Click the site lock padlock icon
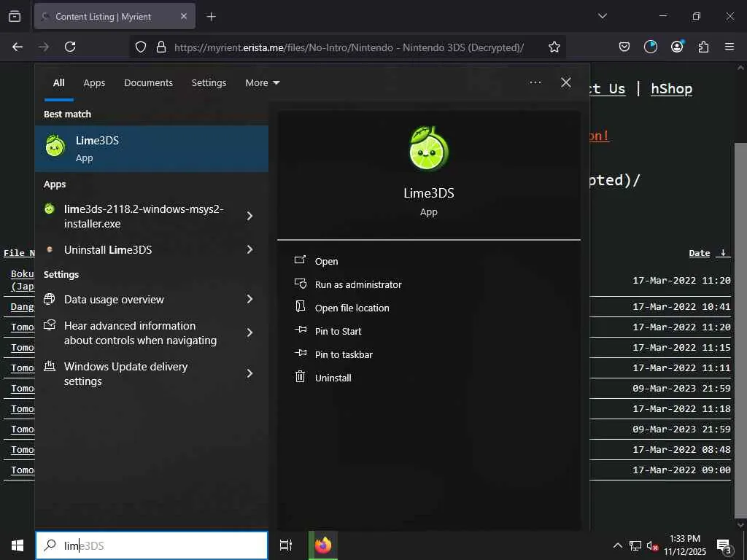747x560 pixels. click(x=161, y=47)
